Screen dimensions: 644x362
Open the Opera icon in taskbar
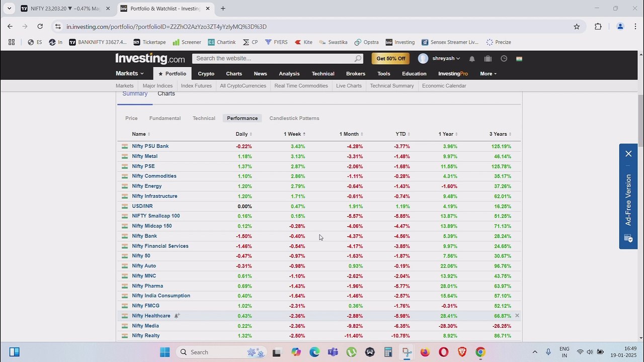pos(443,352)
